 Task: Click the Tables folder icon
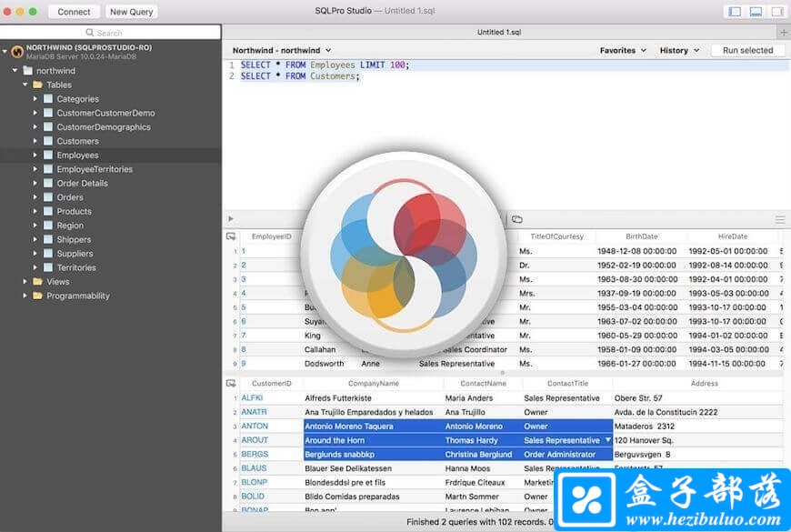click(x=38, y=85)
